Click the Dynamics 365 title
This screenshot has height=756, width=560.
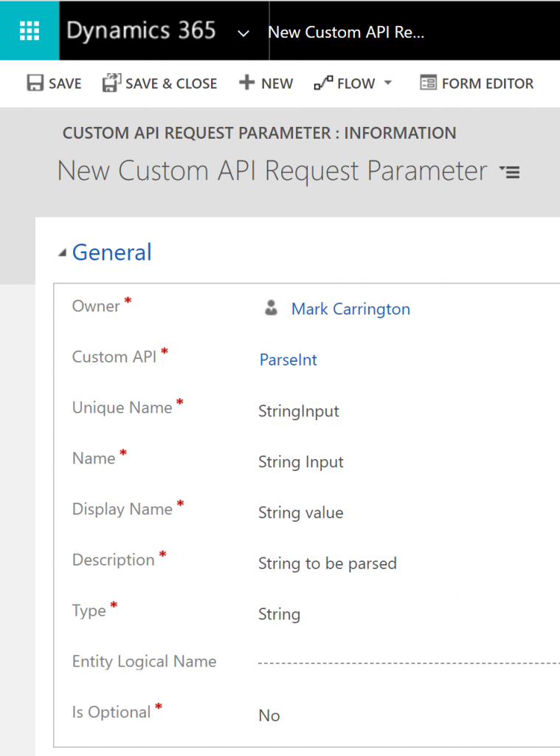pos(141,31)
